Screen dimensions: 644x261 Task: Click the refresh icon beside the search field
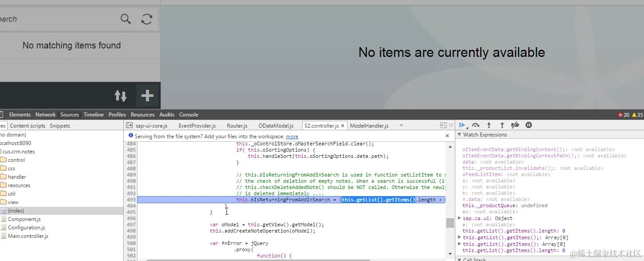[147, 19]
